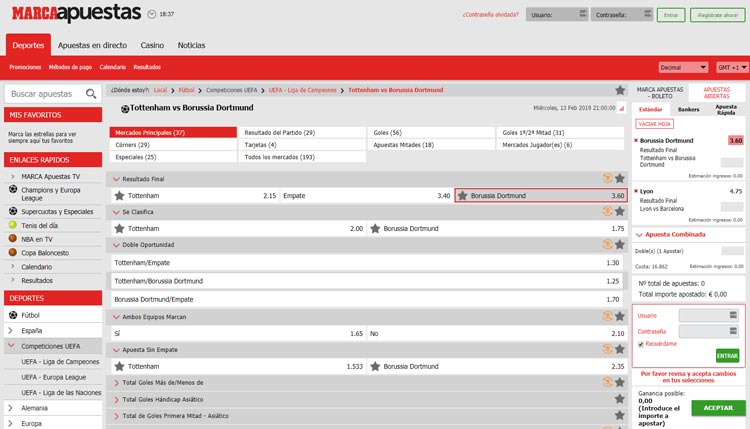Image resolution: width=750 pixels, height=429 pixels.
Task: Open the Noticias tab
Action: [191, 45]
